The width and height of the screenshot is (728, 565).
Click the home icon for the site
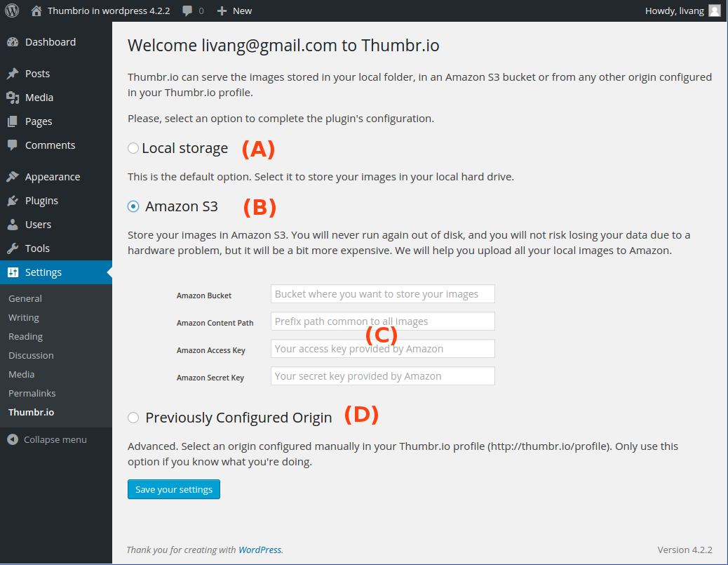(36, 11)
